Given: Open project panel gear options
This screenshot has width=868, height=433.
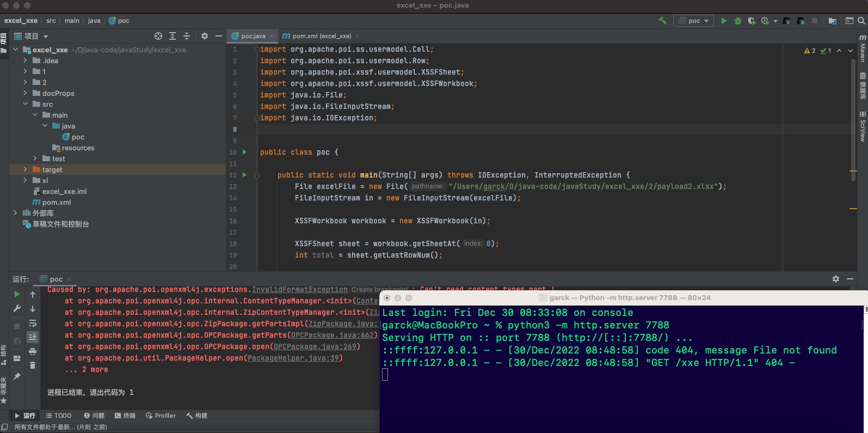Looking at the screenshot, I should point(205,36).
